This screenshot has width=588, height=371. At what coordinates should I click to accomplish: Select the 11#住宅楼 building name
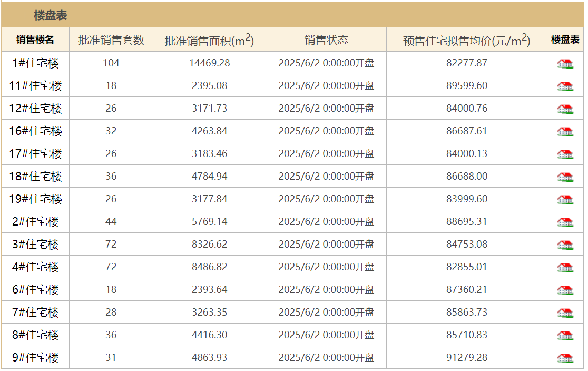(x=35, y=85)
